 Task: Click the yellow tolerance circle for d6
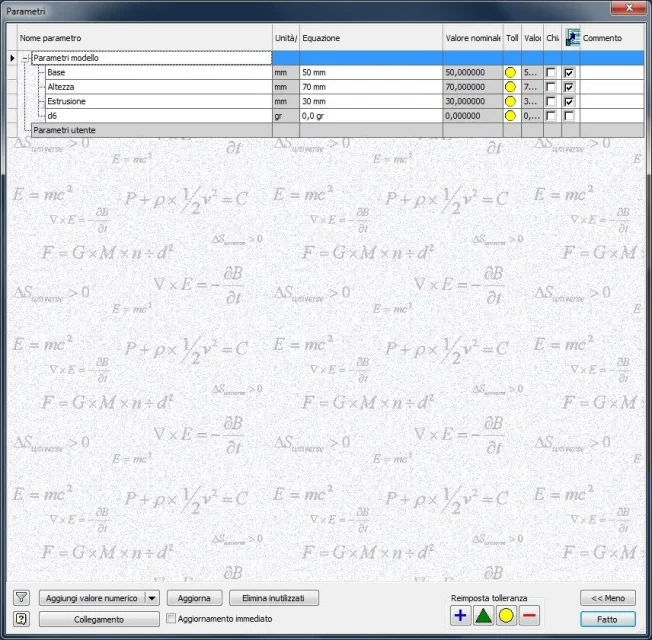(510, 116)
